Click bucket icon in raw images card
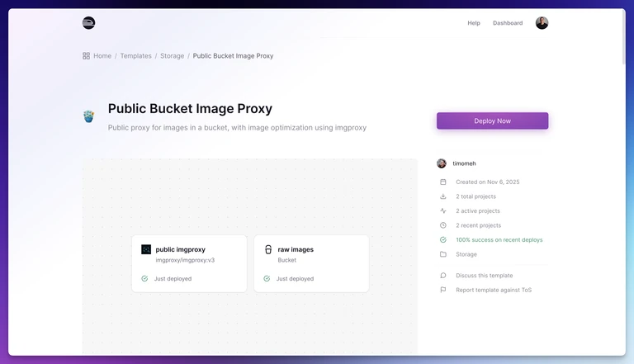The height and width of the screenshot is (364, 634). point(268,249)
